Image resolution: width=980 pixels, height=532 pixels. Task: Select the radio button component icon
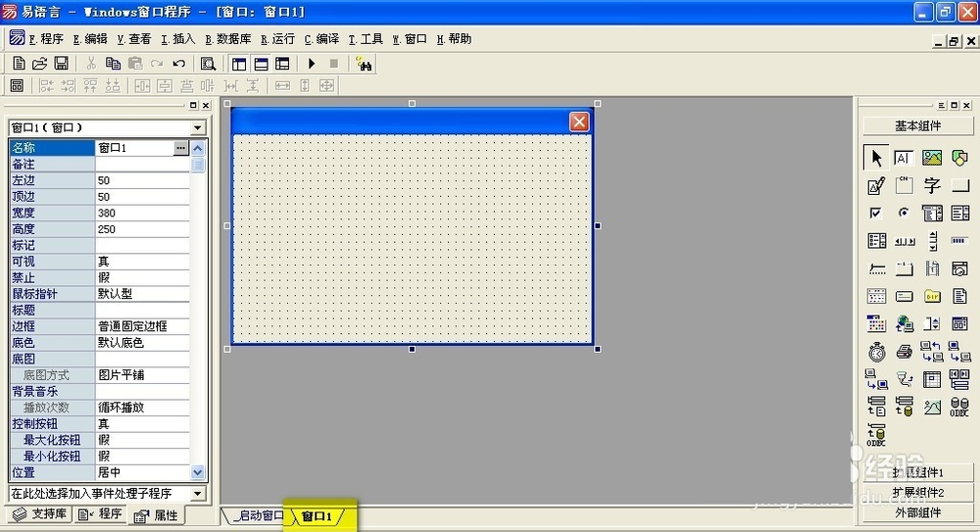click(x=904, y=213)
